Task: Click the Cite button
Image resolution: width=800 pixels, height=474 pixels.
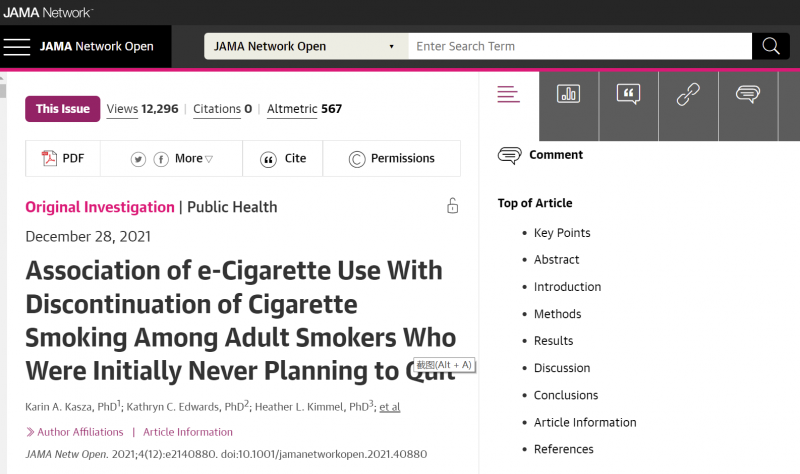Action: pos(284,158)
